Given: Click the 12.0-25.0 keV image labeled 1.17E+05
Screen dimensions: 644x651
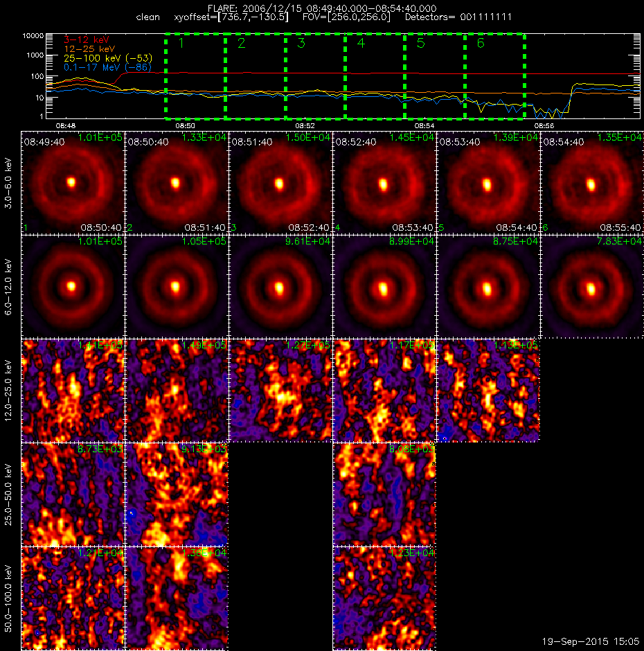Looking at the screenshot, I should tap(384, 391).
